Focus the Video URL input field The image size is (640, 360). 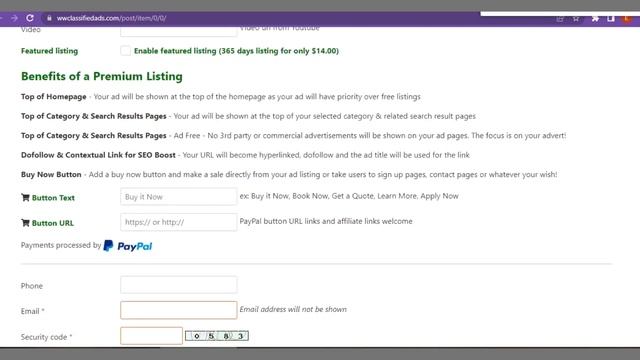click(178, 31)
